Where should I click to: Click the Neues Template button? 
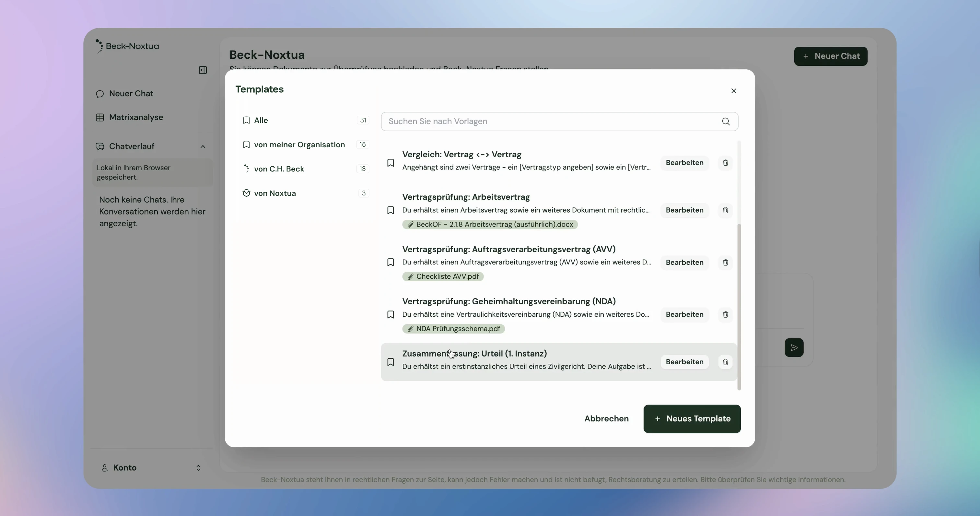click(x=692, y=418)
